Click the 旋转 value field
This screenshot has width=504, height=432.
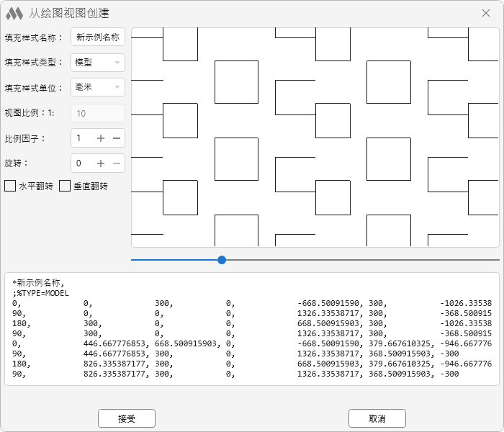pos(81,163)
